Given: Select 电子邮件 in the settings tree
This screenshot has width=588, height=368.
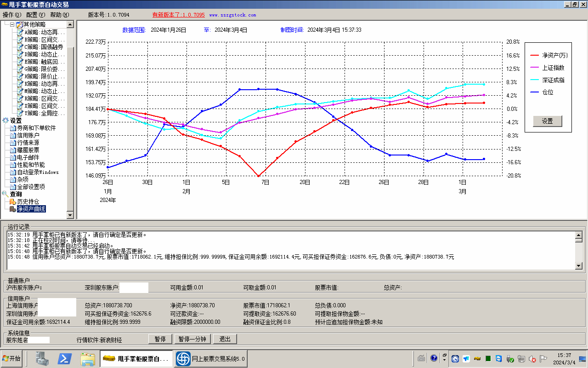Looking at the screenshot, I should click(x=28, y=157).
